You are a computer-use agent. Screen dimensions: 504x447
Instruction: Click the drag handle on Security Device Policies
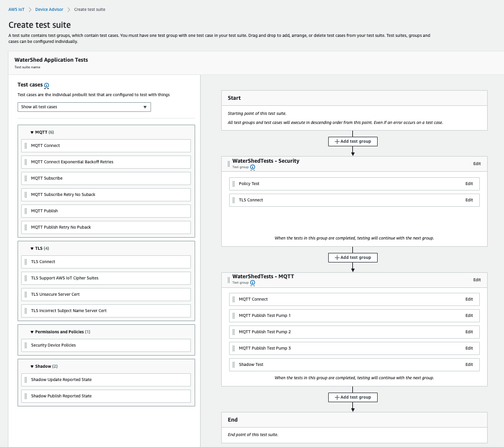point(25,345)
